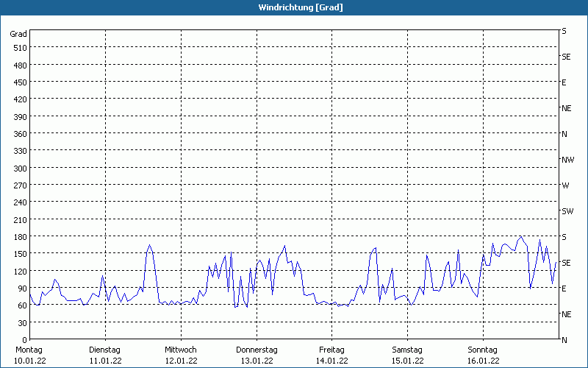The width and height of the screenshot is (588, 368).
Task: Select the Samstag day label
Action: [407, 350]
